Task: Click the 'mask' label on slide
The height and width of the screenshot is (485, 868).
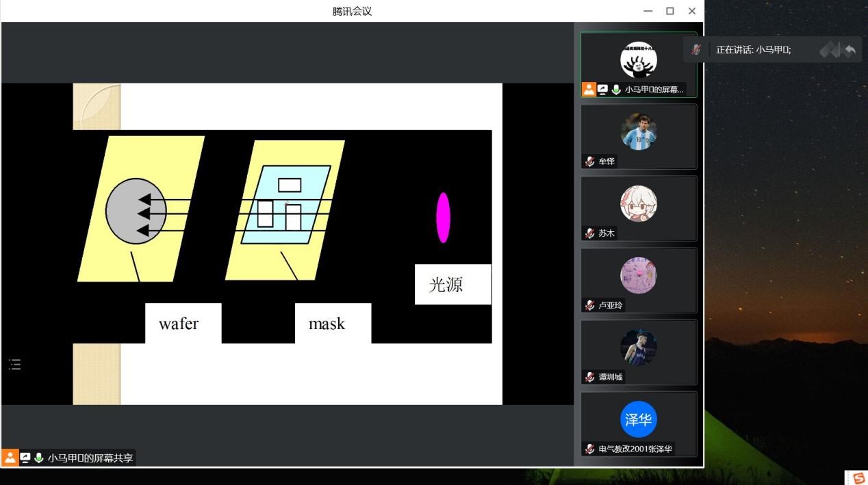Action: (x=327, y=324)
